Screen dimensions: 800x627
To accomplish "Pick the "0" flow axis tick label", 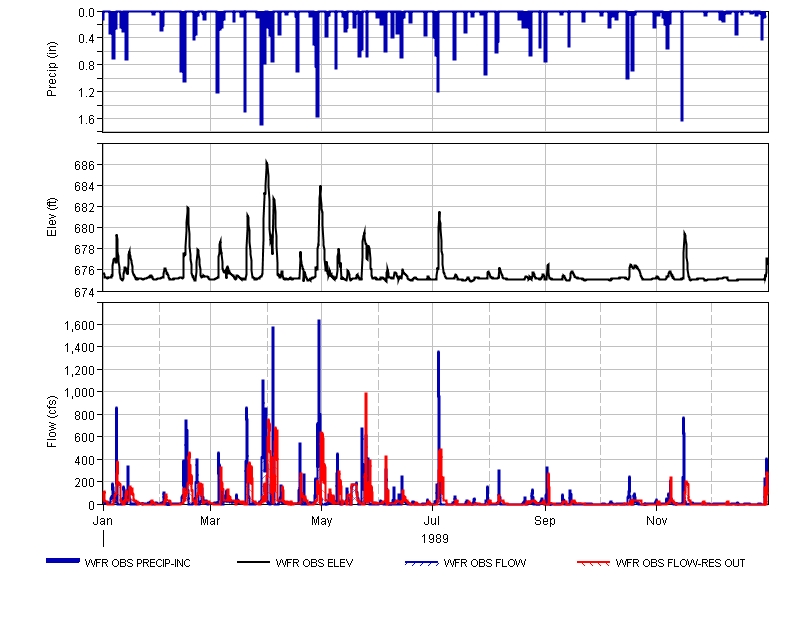I will pos(92,505).
